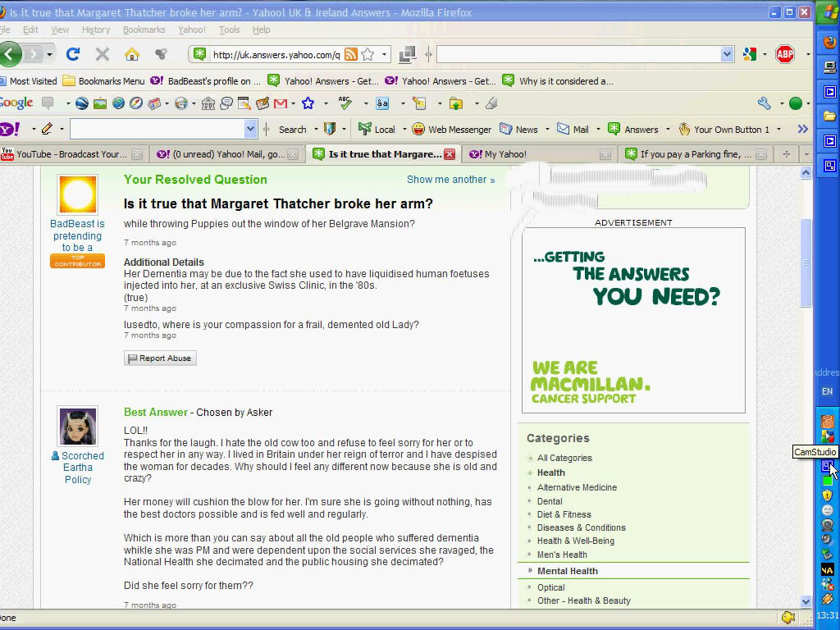Open BadBeast is pretending profile link

[77, 235]
